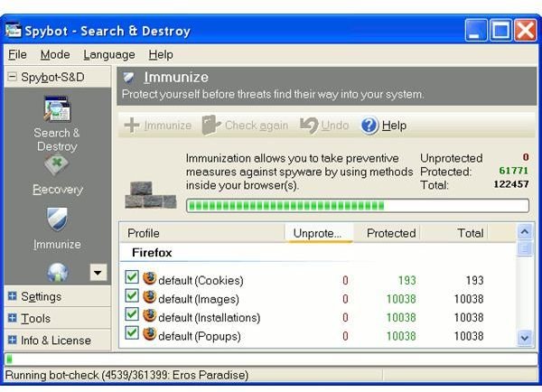
Task: Click the Running bot-check status bar text
Action: pos(126,375)
